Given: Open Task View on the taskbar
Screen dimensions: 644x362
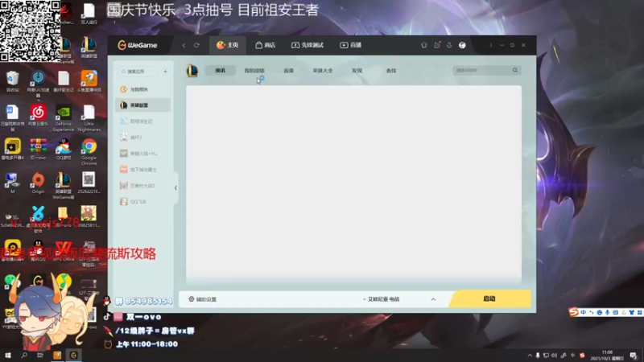Looking at the screenshot, I should click(x=40, y=355).
